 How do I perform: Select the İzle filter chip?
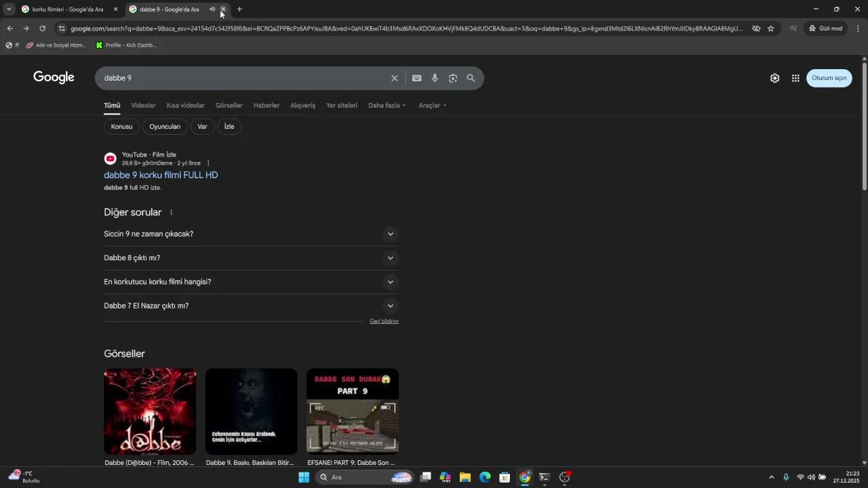(229, 127)
